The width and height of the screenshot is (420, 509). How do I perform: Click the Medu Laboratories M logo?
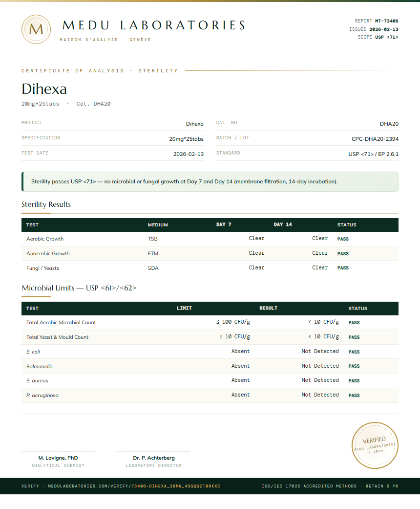pyautogui.click(x=36, y=29)
